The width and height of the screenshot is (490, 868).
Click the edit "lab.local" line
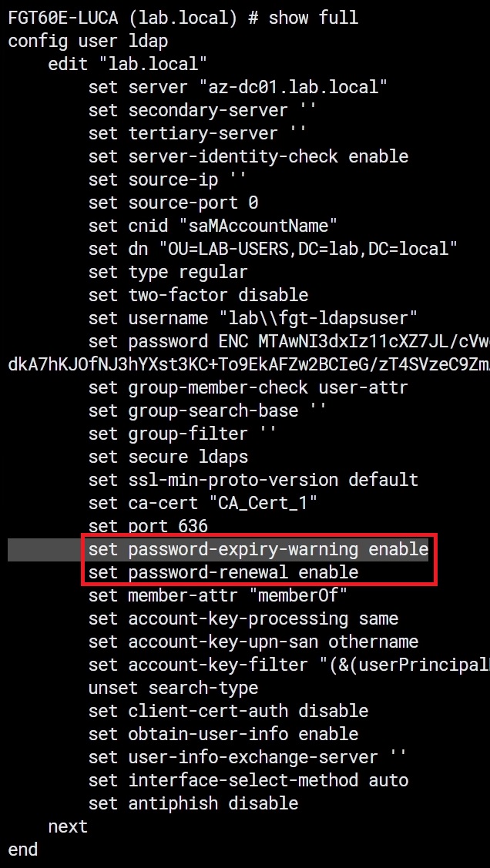pyautogui.click(x=127, y=64)
